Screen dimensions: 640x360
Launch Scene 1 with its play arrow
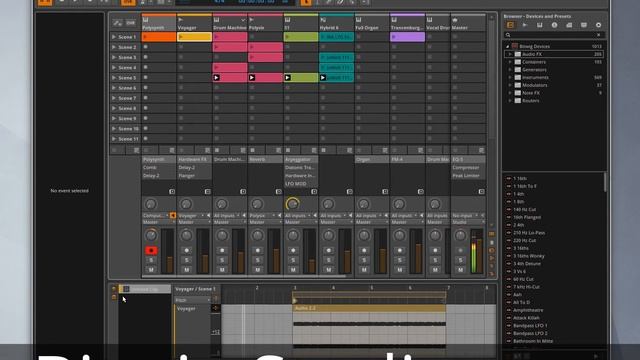114,37
